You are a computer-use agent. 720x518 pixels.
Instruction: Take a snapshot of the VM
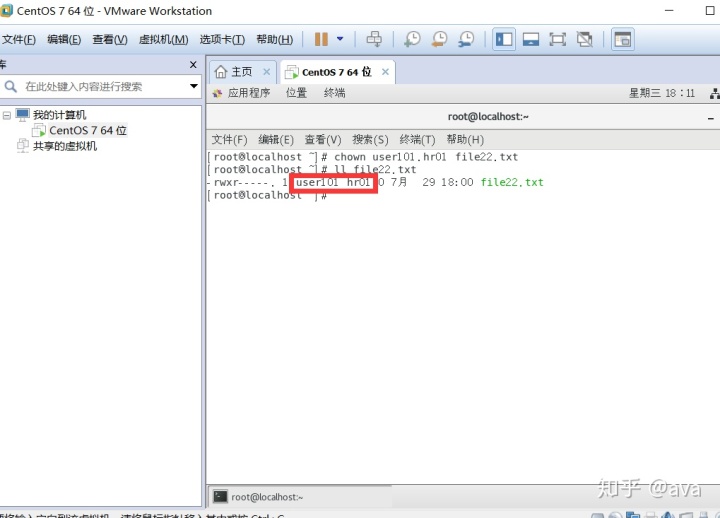[412, 39]
